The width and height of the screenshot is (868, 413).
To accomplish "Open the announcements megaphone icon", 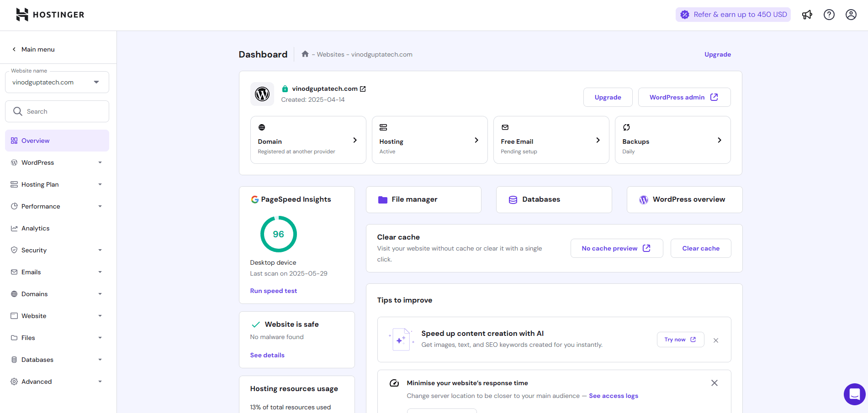I will click(807, 15).
